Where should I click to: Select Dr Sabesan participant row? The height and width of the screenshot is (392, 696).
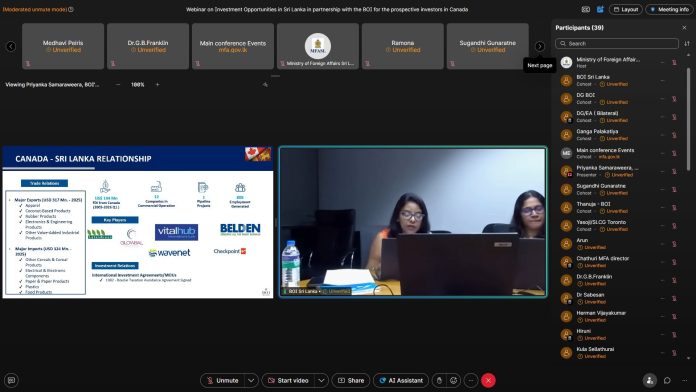click(619, 298)
